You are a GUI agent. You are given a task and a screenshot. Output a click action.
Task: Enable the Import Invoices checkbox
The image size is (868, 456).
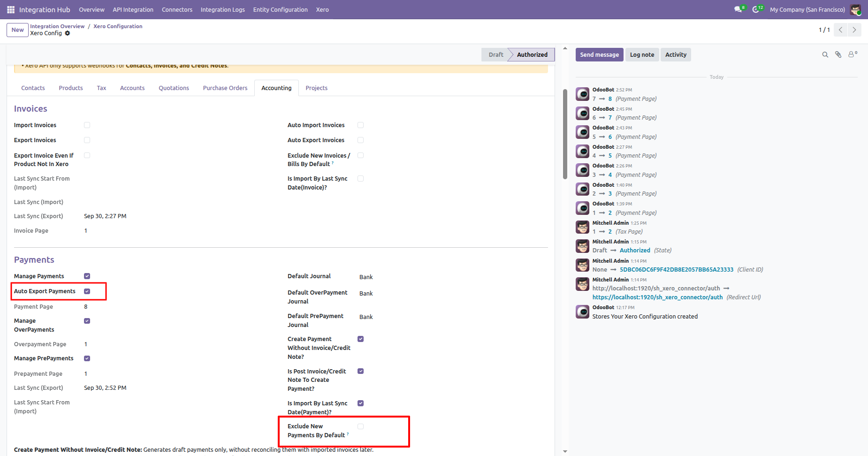[87, 125]
